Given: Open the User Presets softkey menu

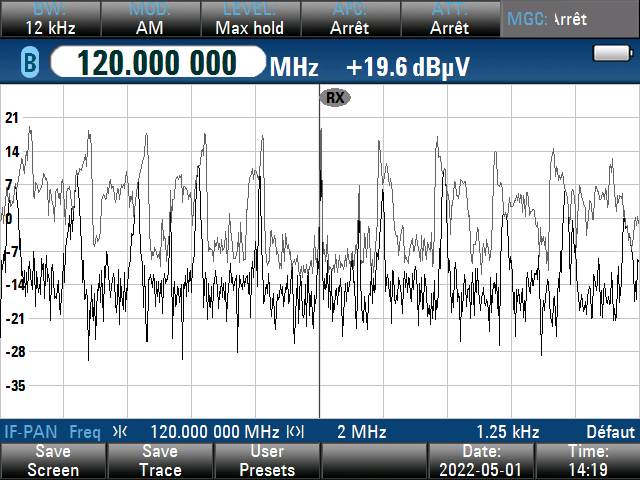Looking at the screenshot, I should coord(267,461).
